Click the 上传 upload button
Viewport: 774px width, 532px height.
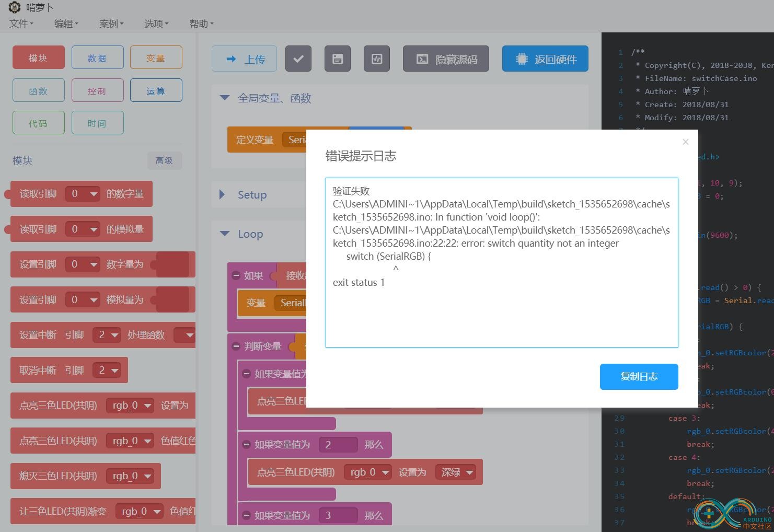244,59
